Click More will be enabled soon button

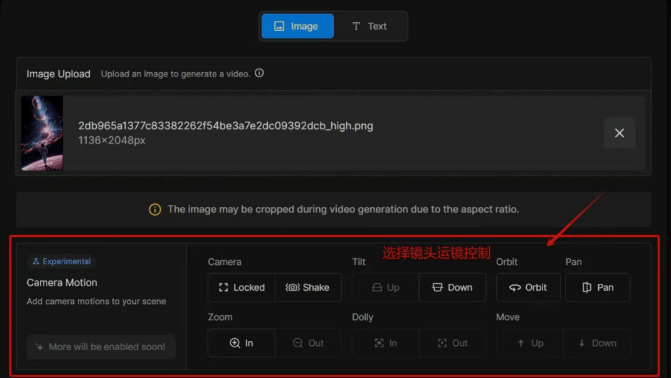click(101, 347)
